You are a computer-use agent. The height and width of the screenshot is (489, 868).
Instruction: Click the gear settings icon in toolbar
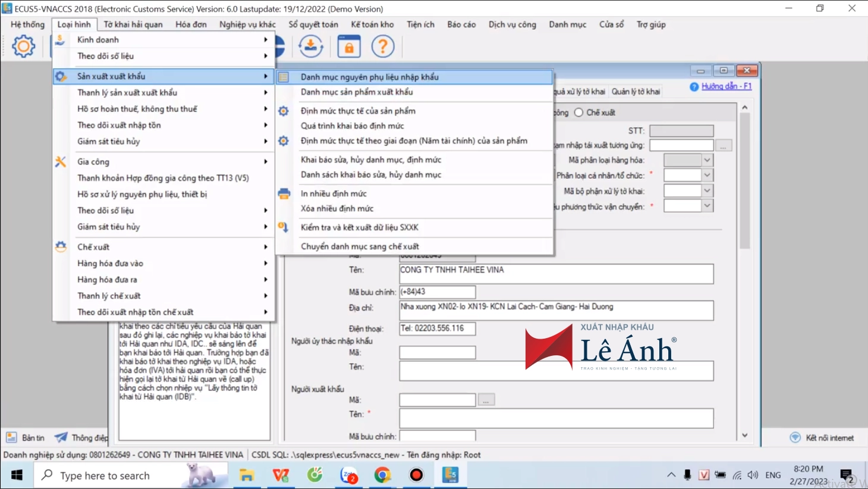click(x=24, y=46)
